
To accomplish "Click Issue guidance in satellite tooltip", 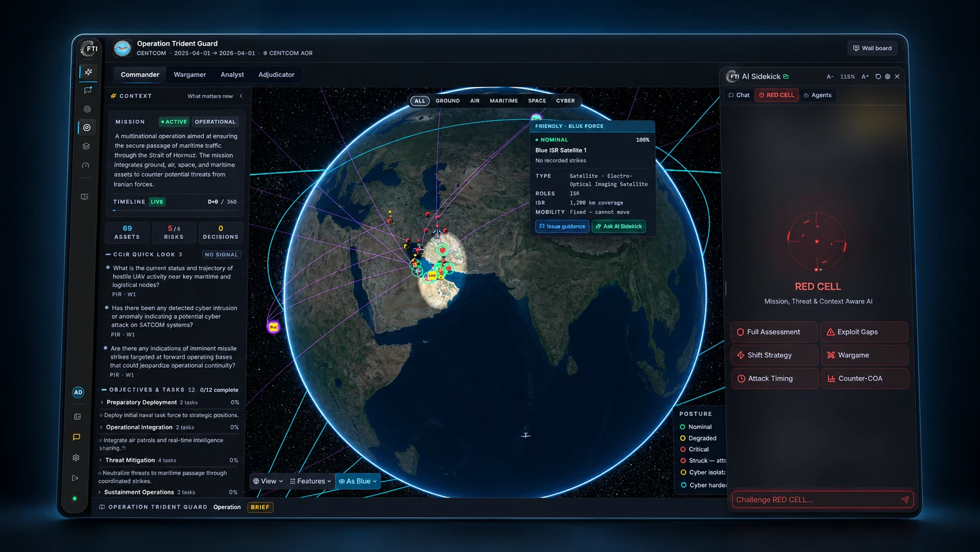I will tap(562, 226).
